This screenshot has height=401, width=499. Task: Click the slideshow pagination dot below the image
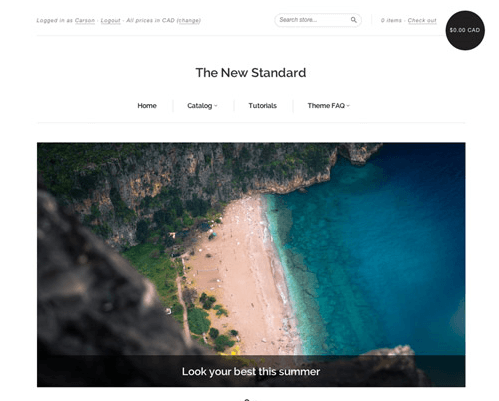pos(247,399)
